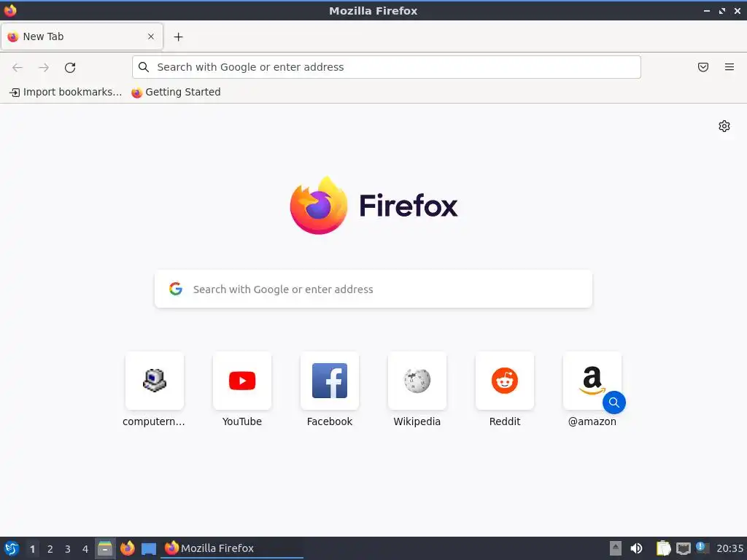Open the Facebook shortcut tile
Image resolution: width=747 pixels, height=560 pixels.
[330, 381]
